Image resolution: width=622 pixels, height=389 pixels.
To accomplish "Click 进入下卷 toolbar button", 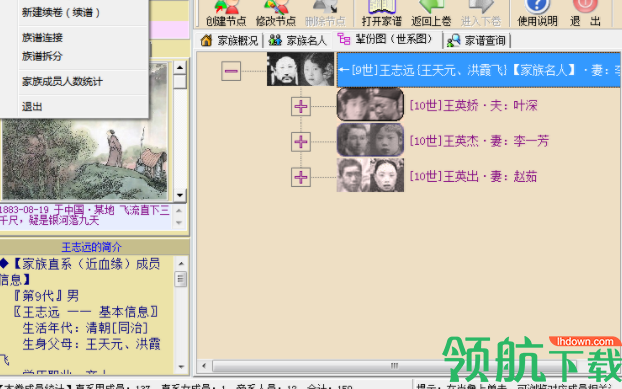I will (x=480, y=13).
